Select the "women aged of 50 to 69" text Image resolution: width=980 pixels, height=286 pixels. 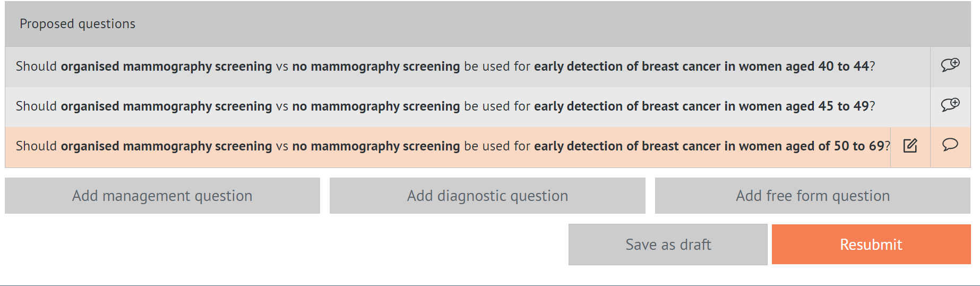click(811, 146)
